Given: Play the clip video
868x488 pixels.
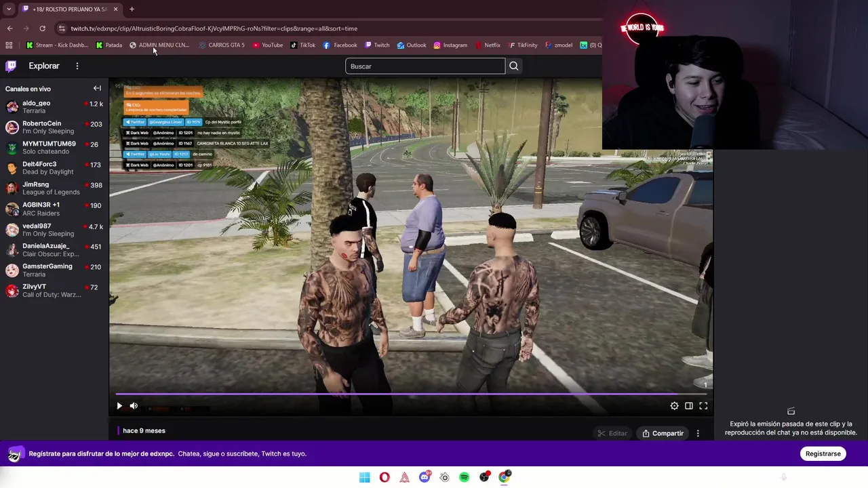Looking at the screenshot, I should pyautogui.click(x=119, y=406).
